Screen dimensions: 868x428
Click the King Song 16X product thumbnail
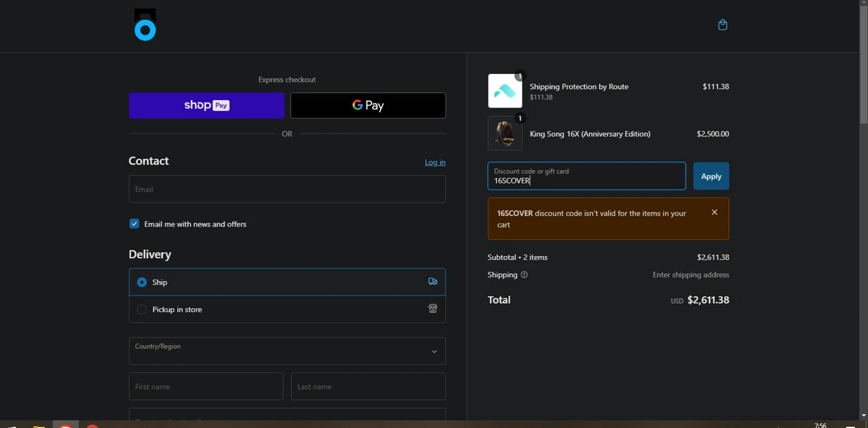505,134
